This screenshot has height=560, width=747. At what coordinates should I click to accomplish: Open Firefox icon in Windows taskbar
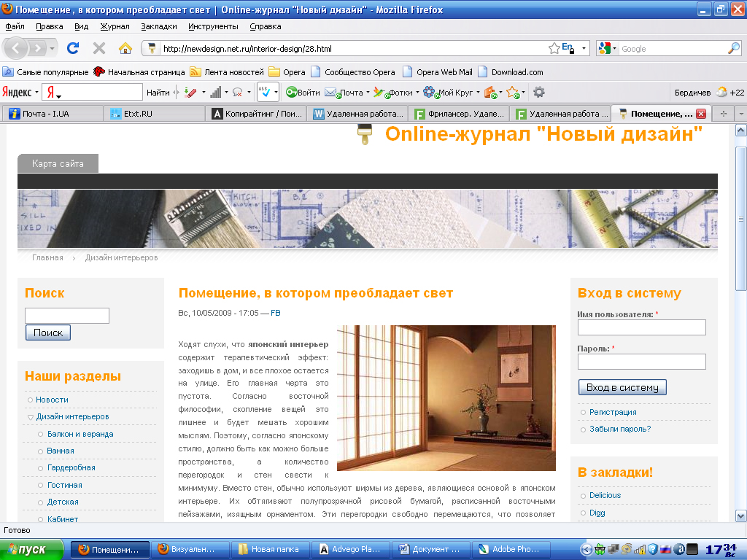pyautogui.click(x=109, y=549)
